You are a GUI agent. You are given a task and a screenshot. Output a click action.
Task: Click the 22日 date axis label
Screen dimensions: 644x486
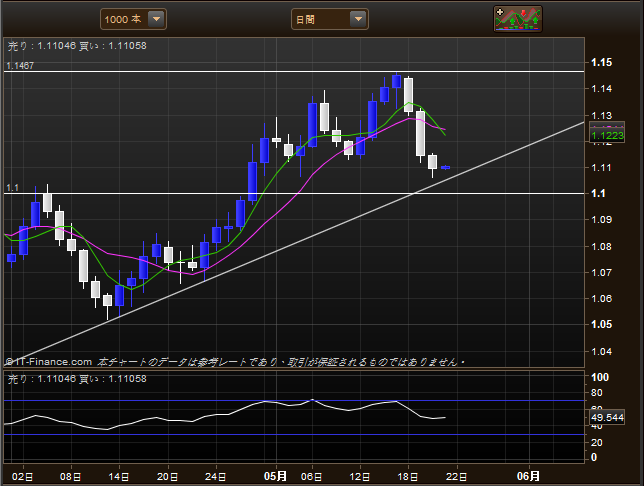tap(456, 477)
